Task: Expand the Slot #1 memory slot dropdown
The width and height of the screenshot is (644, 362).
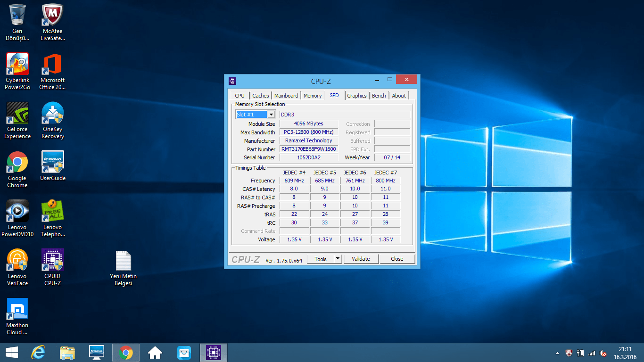Action: pos(271,115)
